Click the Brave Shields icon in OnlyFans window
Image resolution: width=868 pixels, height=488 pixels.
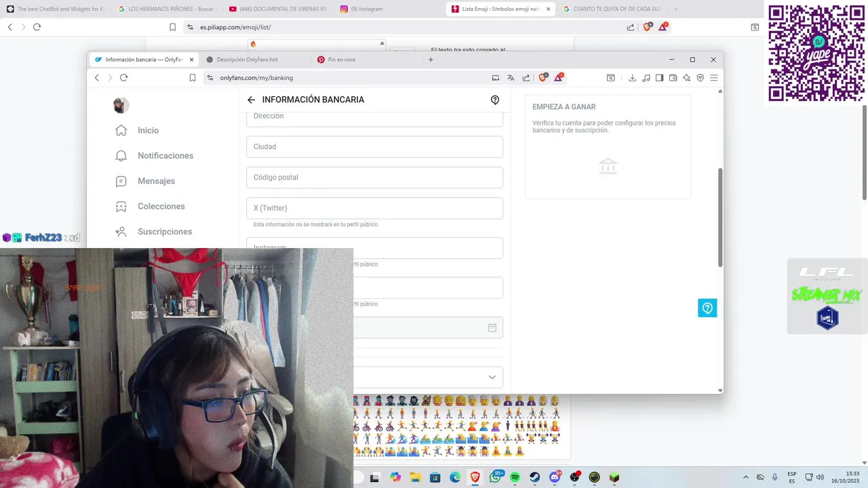tap(542, 78)
